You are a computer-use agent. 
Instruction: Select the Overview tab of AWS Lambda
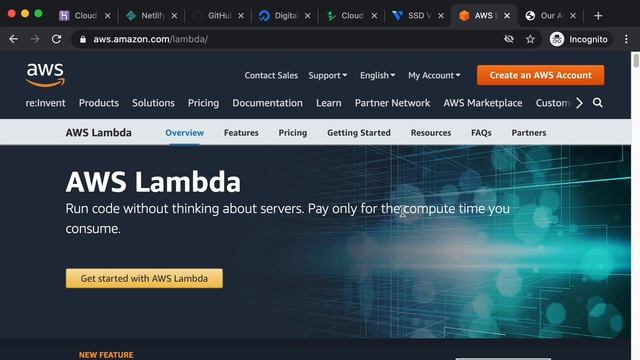point(184,133)
